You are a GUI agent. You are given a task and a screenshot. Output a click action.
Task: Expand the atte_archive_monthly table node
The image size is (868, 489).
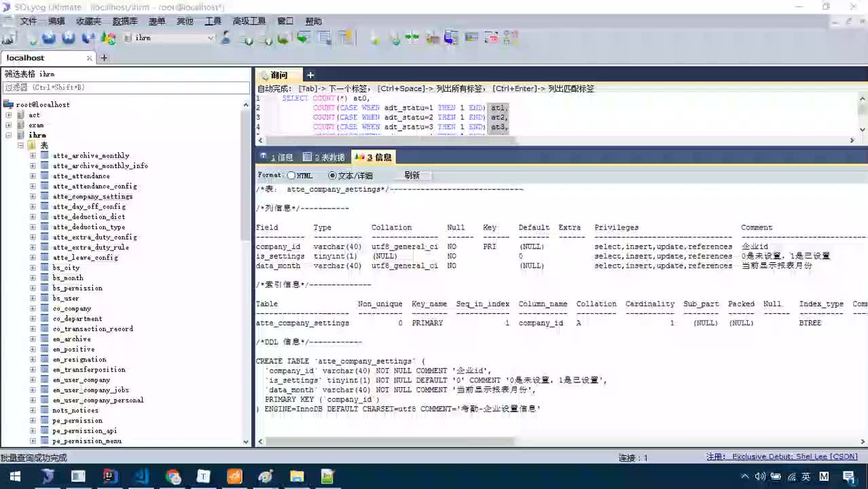pyautogui.click(x=33, y=156)
